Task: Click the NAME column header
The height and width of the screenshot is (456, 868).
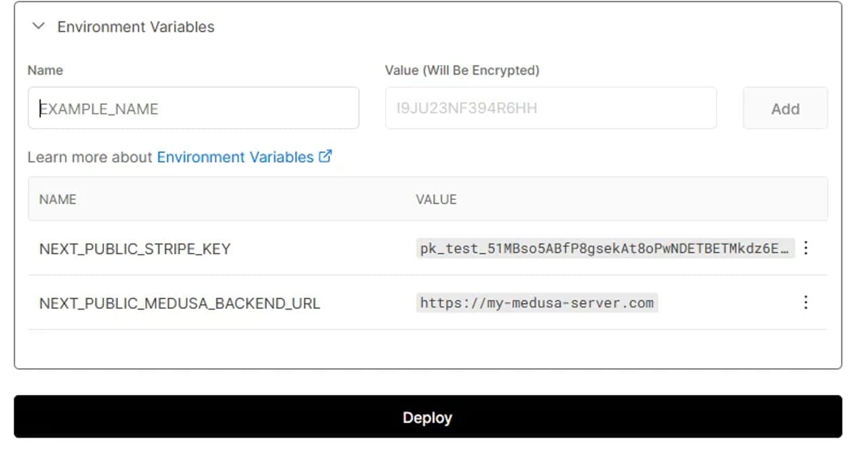Action: (58, 199)
